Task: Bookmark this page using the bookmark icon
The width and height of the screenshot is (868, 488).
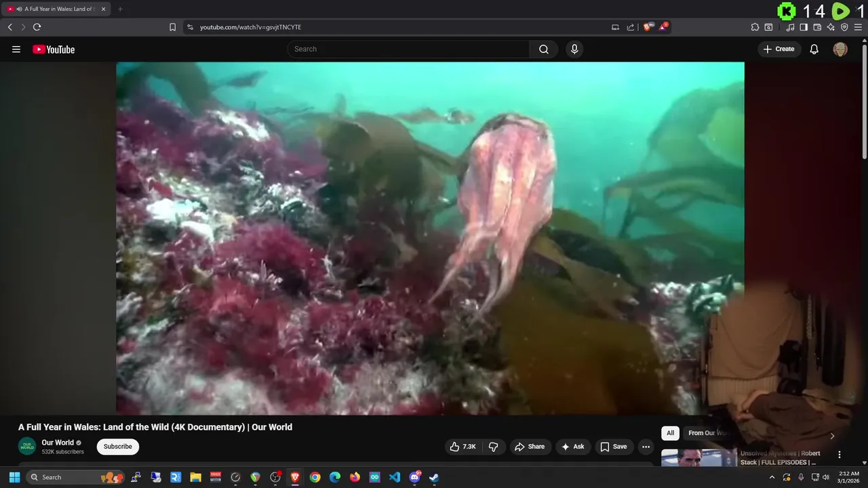Action: click(172, 27)
